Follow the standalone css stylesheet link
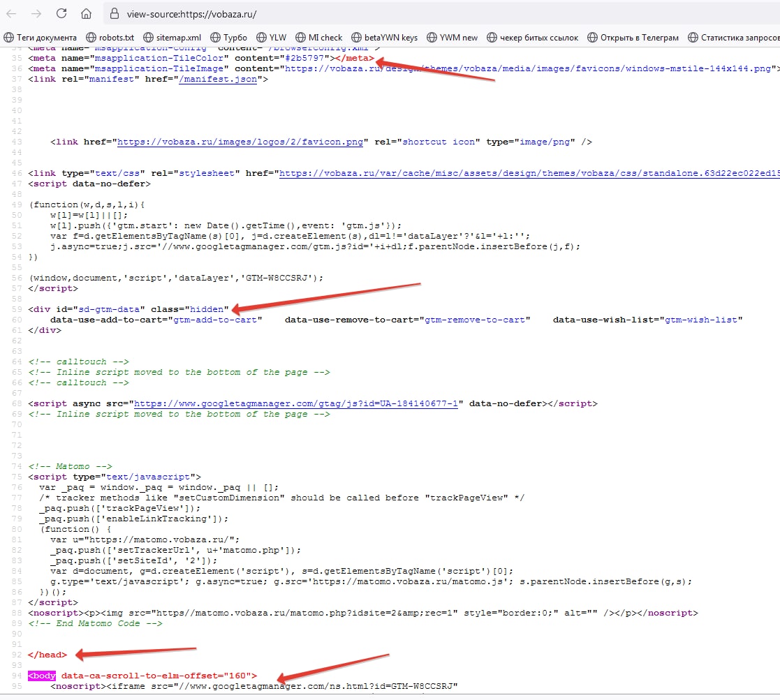 point(529,174)
